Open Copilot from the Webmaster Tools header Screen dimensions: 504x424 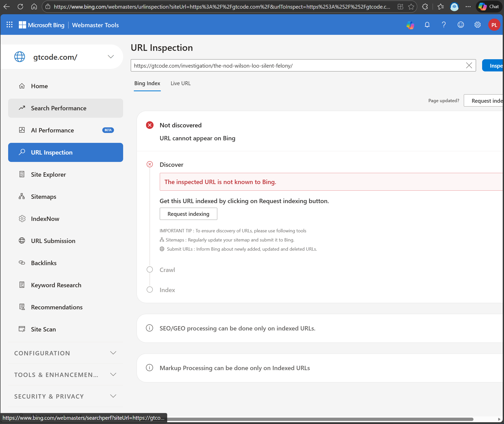[x=410, y=25]
